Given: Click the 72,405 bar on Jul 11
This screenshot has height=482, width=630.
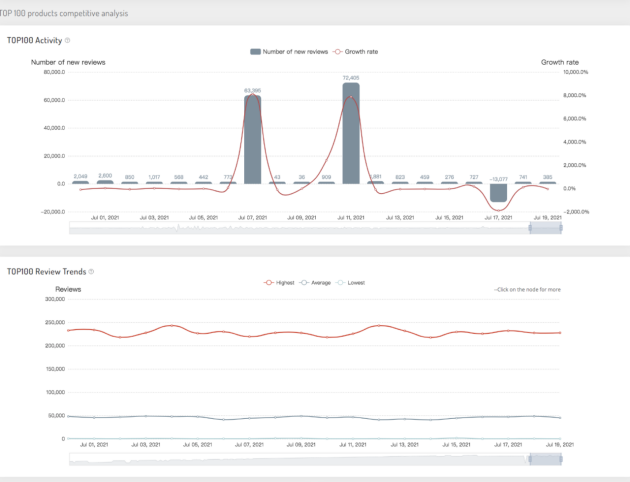Looking at the screenshot, I should point(351,133).
